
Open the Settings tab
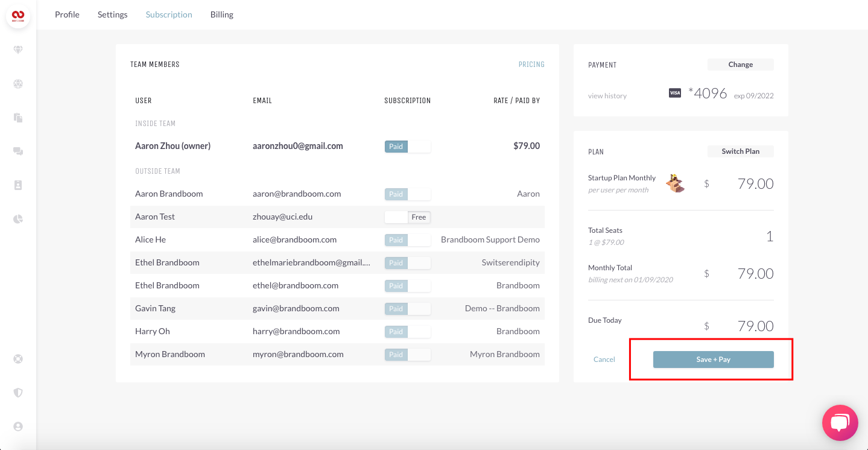(x=112, y=14)
